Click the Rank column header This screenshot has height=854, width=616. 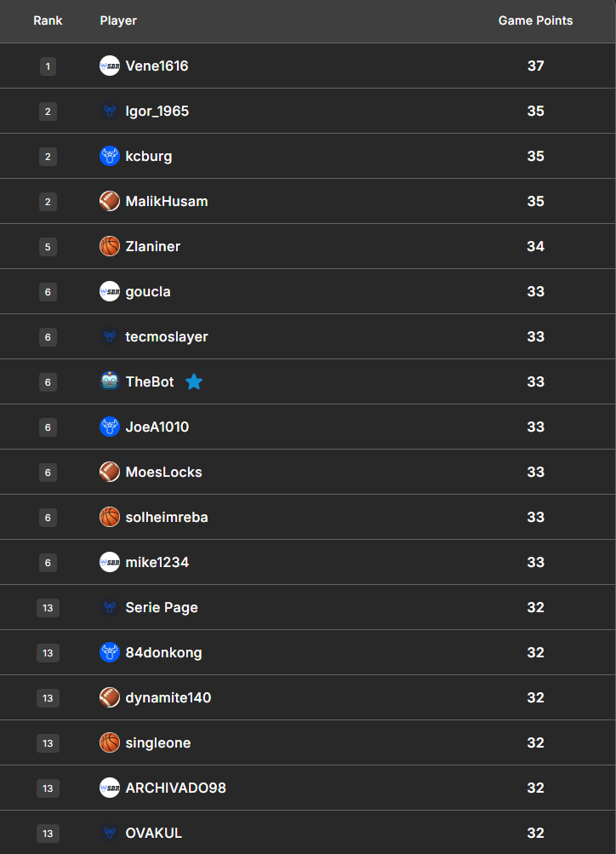tap(48, 20)
